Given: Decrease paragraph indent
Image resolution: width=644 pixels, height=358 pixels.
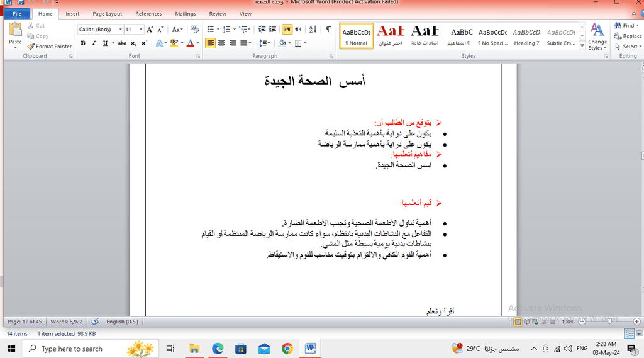Looking at the screenshot, I should pyautogui.click(x=262, y=30).
